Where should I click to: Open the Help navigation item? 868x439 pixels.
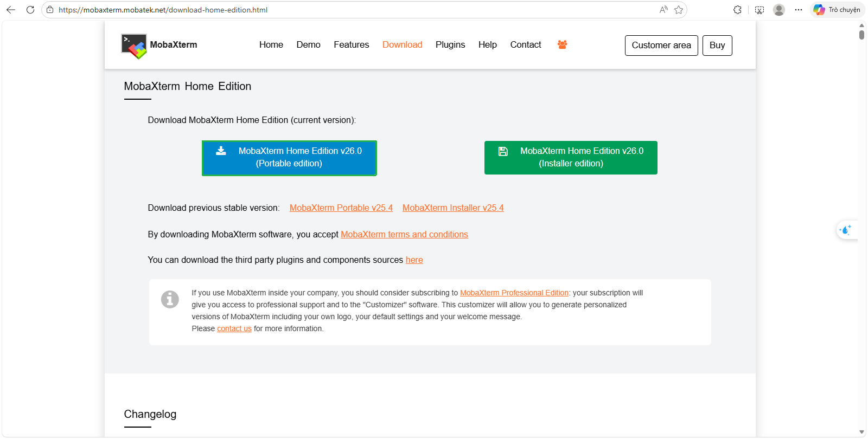click(488, 44)
